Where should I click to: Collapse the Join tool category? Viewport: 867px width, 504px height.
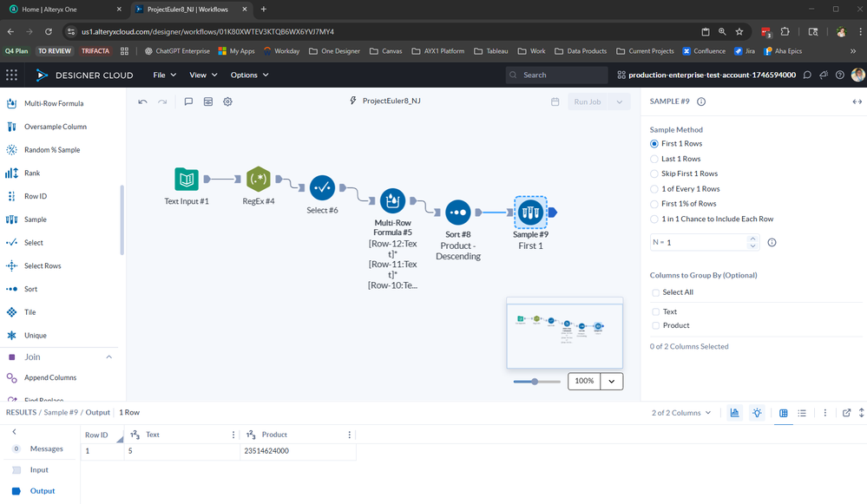coord(109,357)
